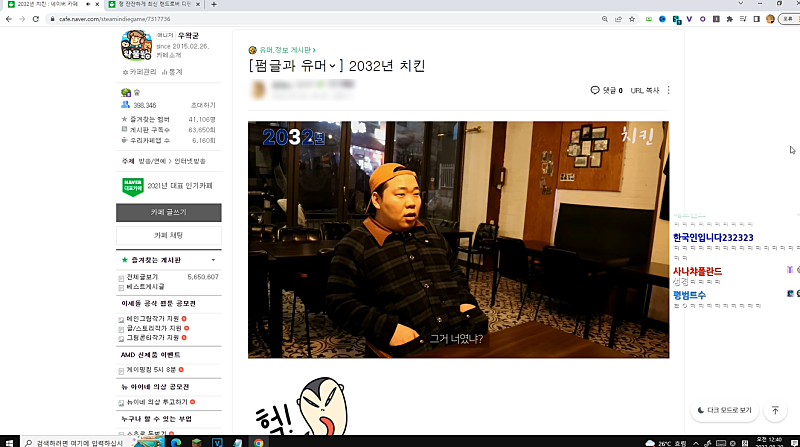800x447 pixels.
Task: Click 즐겨찾는 멤버 row
Action: (x=168, y=119)
